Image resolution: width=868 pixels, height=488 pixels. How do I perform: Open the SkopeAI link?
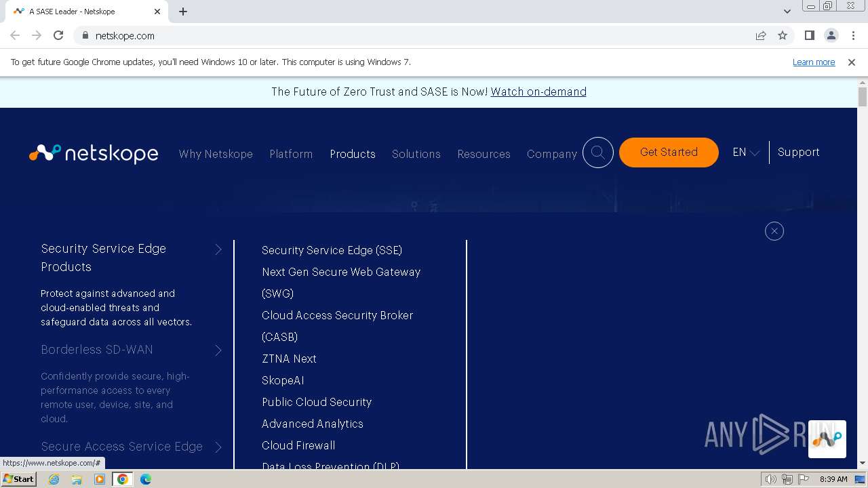click(x=283, y=380)
